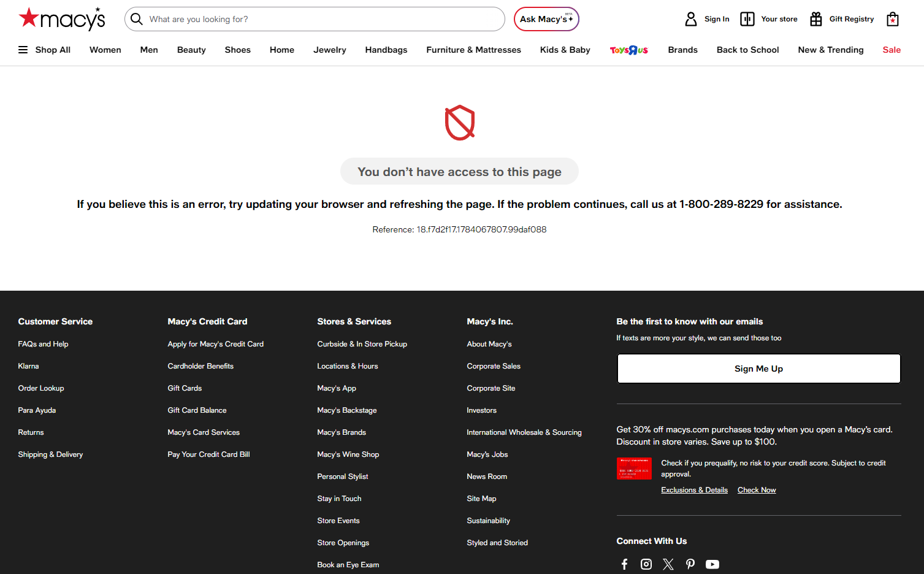924x574 pixels.
Task: Open Macy's Facebook page icon
Action: (x=624, y=564)
